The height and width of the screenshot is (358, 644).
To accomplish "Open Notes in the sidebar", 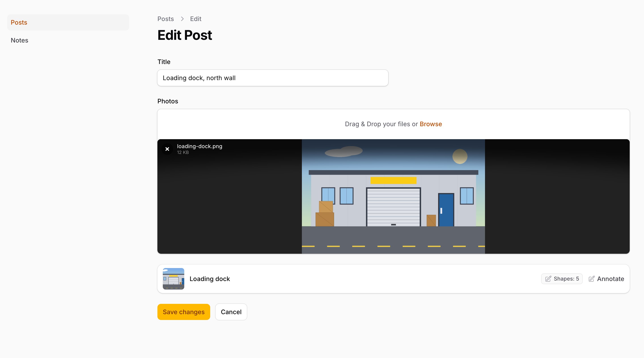I will pos(68,40).
